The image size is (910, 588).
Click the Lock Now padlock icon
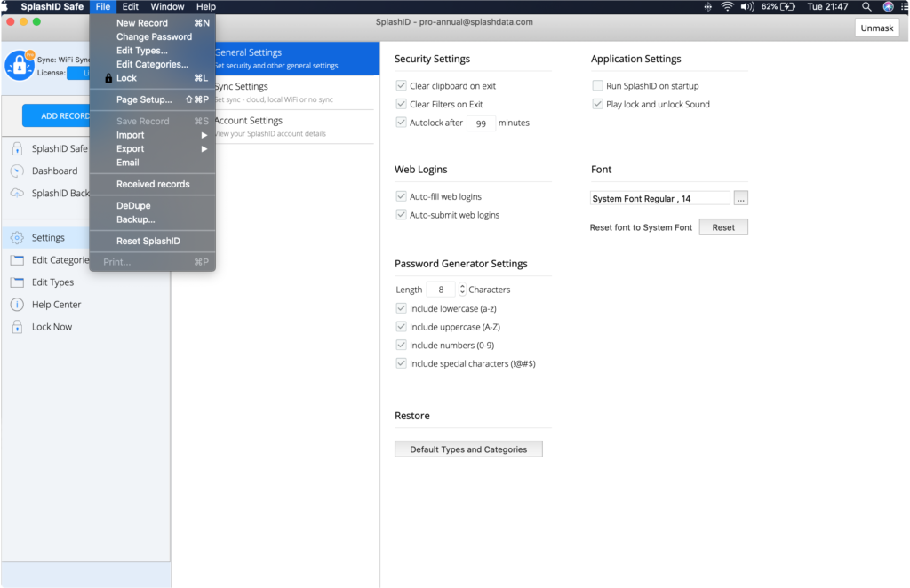point(17,327)
